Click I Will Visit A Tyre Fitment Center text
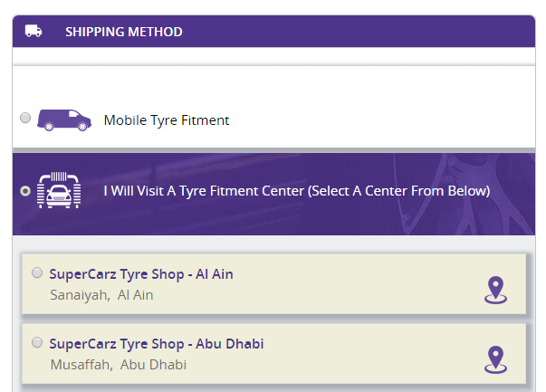 (297, 191)
